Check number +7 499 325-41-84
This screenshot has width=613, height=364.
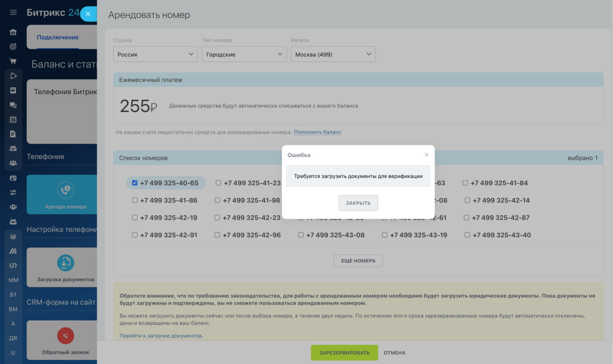(465, 183)
